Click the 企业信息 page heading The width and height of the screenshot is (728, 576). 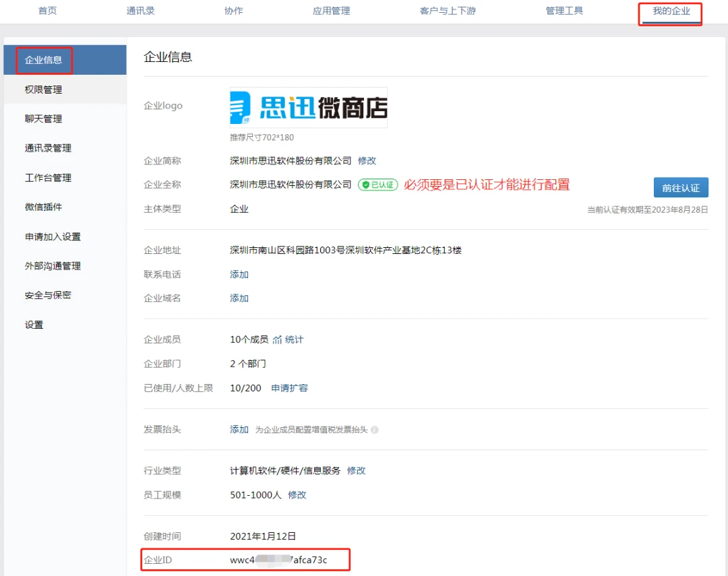pyautogui.click(x=168, y=57)
